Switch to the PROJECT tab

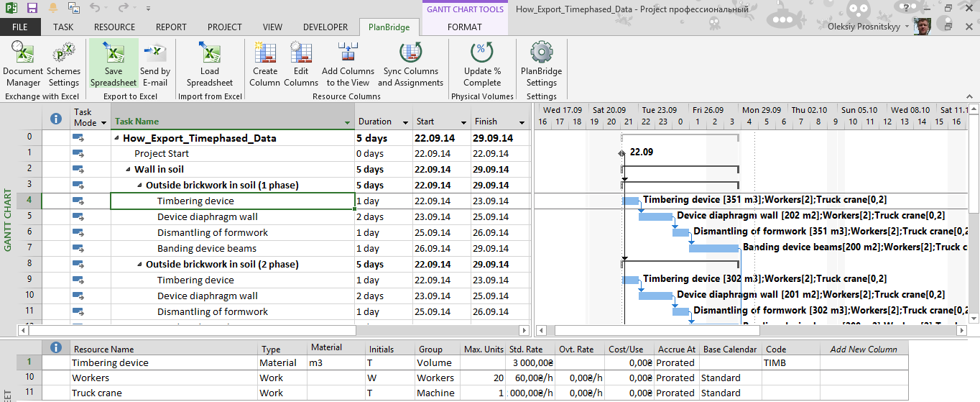click(225, 27)
